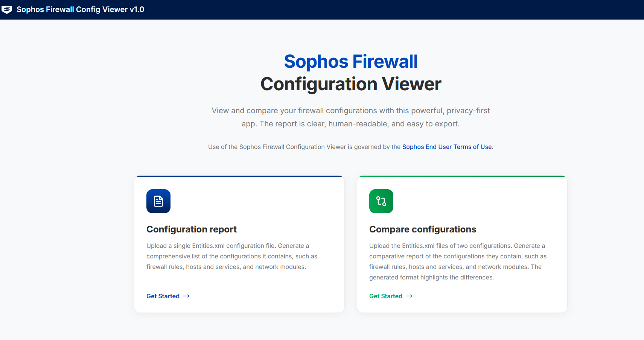Screen dimensions: 644x340
Task: Open the Sophos End User Terms of Use
Action: tap(447, 147)
